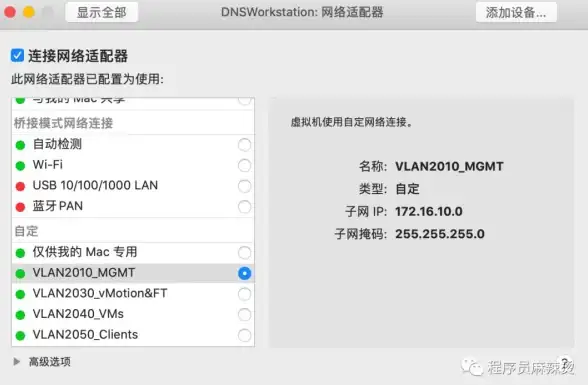Click the green dot beside 仅供我的 Mac 专用
This screenshot has width=588, height=385.
click(x=20, y=253)
